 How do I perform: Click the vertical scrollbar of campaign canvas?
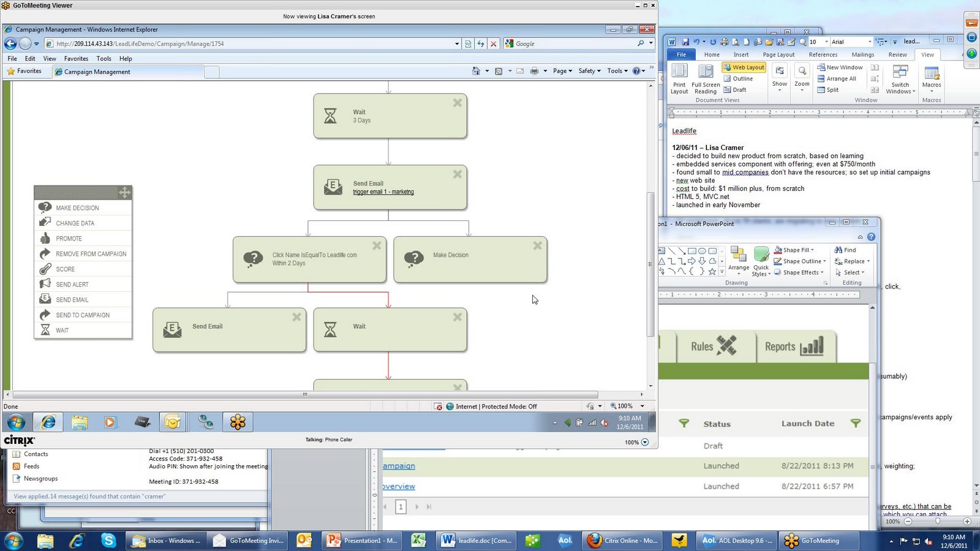(650, 264)
